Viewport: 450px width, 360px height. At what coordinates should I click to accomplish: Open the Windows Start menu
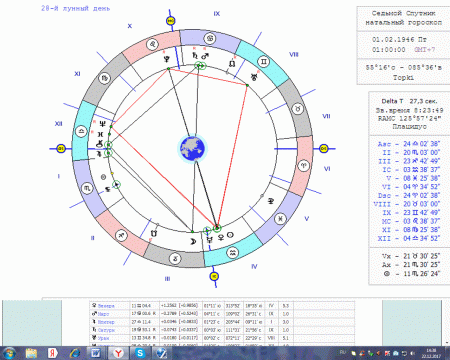(x=9, y=353)
